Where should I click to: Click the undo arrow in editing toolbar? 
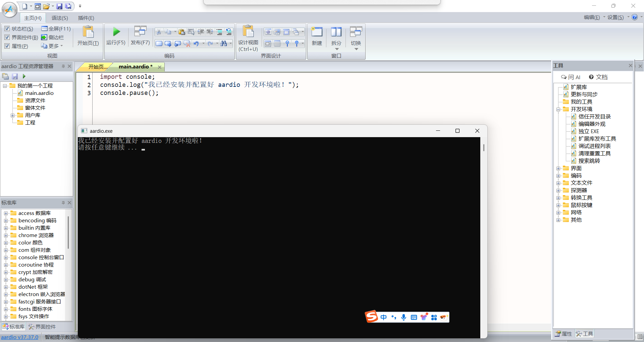pos(196,43)
